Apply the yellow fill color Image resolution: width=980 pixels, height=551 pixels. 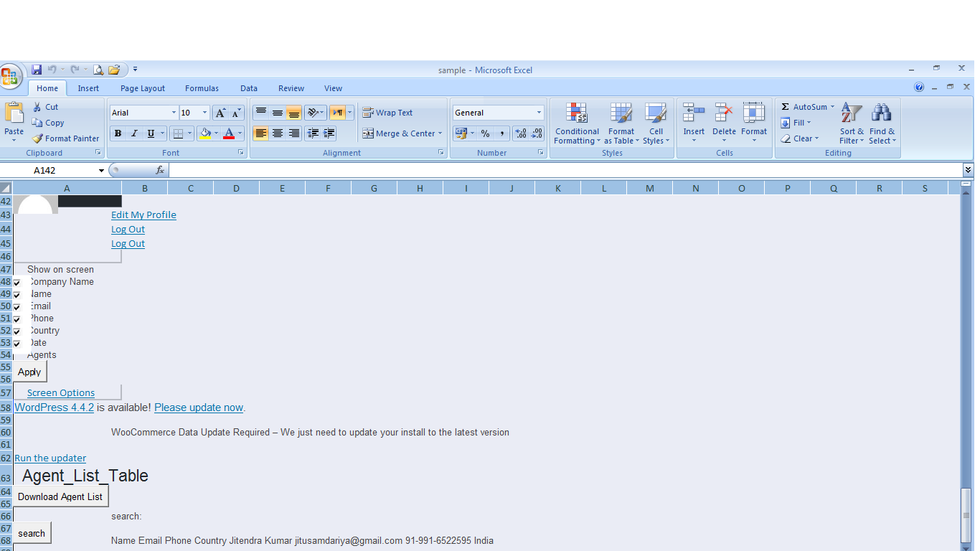[x=205, y=133]
